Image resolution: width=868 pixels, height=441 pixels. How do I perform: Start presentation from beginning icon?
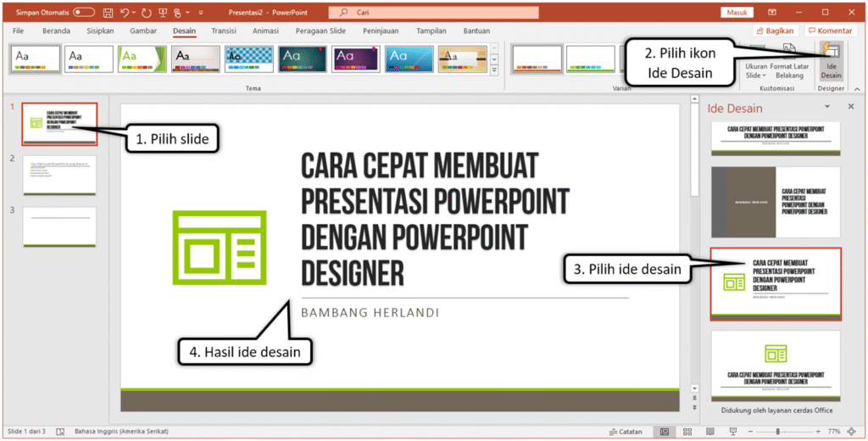pos(164,12)
